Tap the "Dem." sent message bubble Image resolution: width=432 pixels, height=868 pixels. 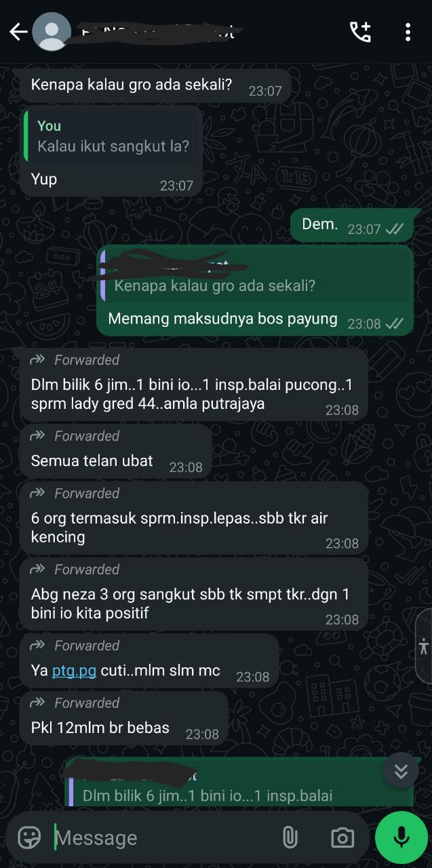(352, 225)
